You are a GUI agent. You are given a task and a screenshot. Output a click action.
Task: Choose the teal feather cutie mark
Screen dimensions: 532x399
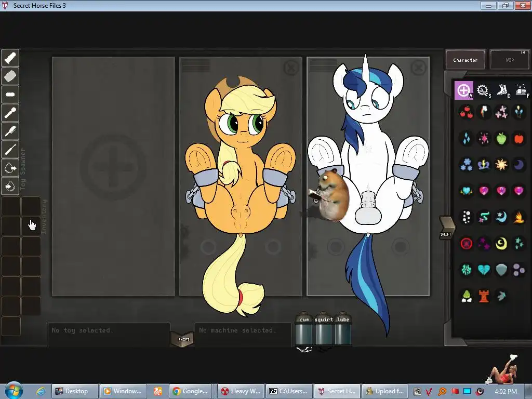pyautogui.click(x=501, y=296)
